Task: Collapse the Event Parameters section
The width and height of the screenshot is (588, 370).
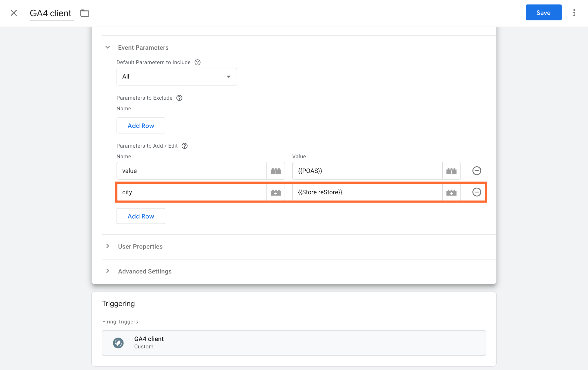Action: (x=108, y=47)
